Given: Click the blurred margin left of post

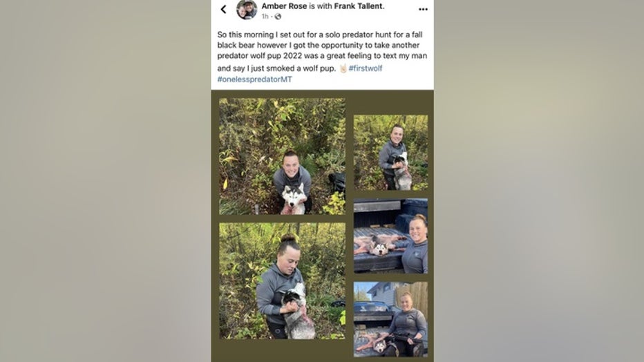Looking at the screenshot, I should pos(106,181).
